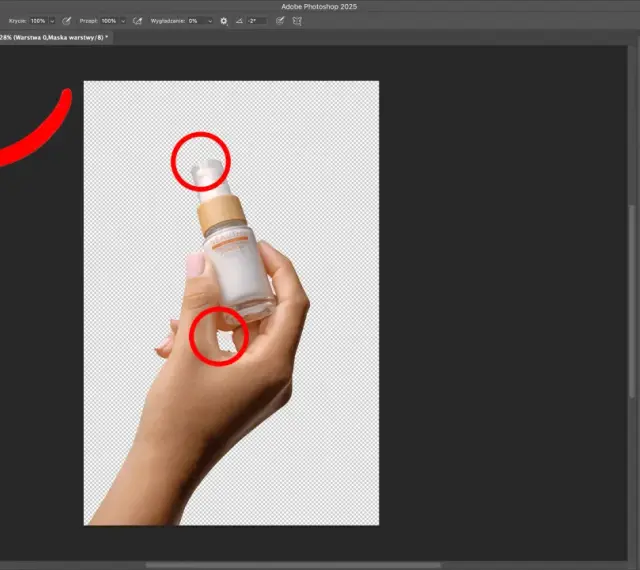Open the Krycie (opacity) dropdown arrow
Screen dimensions: 640x570
pyautogui.click(x=52, y=21)
